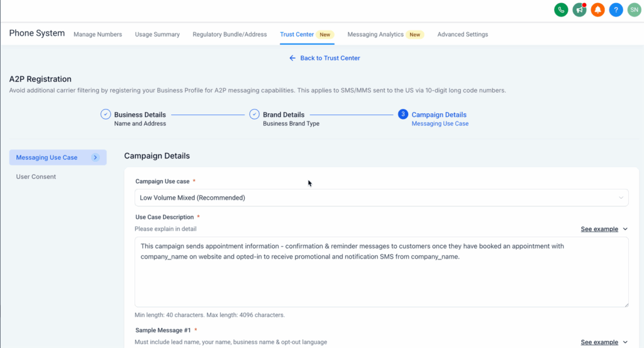The image size is (644, 348).
Task: Click the green phone dialer icon
Action: point(561,10)
